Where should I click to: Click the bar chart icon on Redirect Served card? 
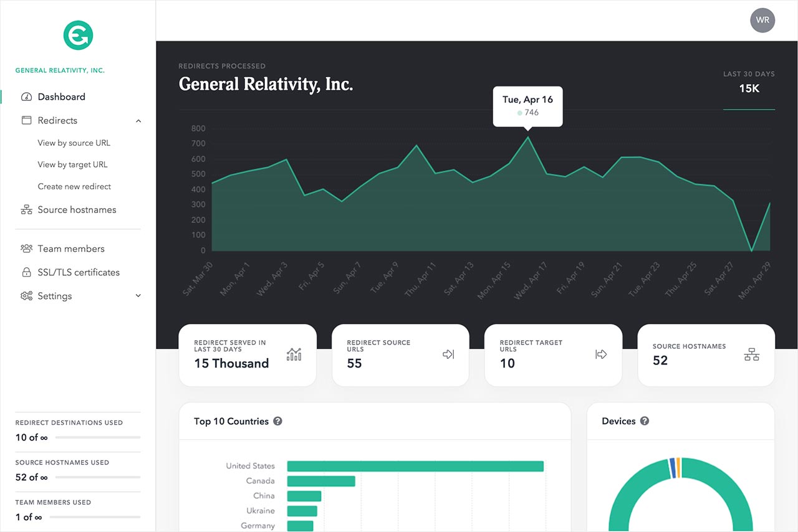294,354
